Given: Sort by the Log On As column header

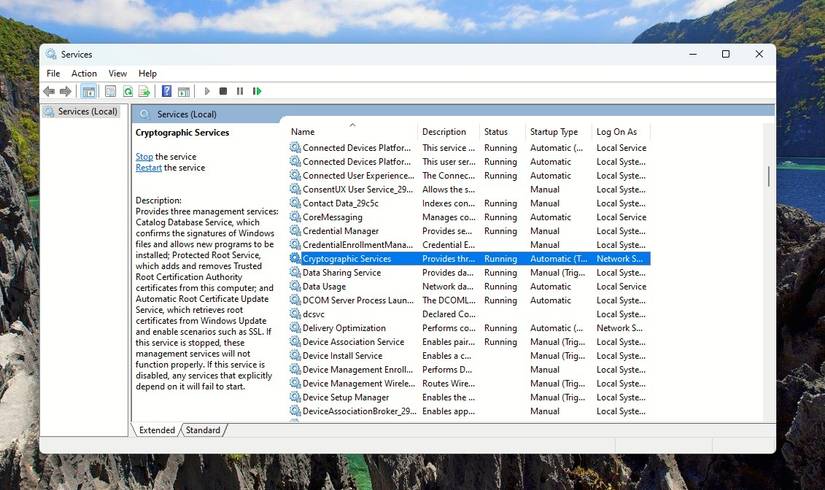Looking at the screenshot, I should pos(621,132).
